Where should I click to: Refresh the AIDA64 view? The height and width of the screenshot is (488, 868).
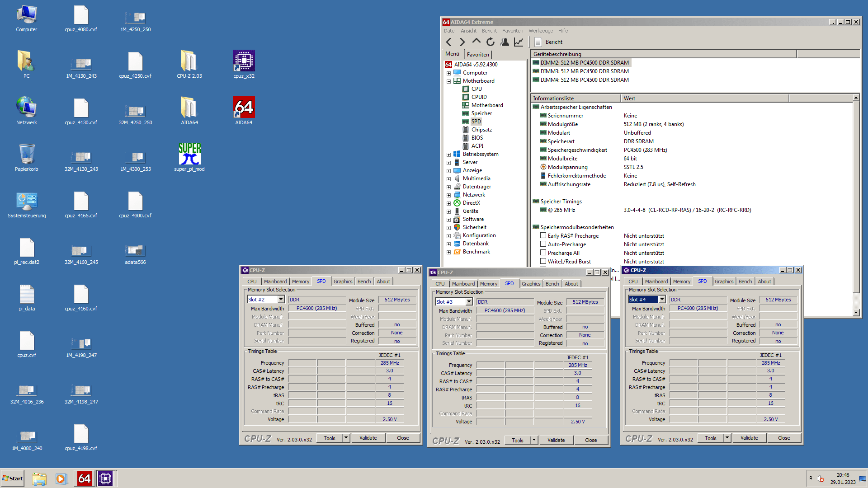(x=491, y=42)
